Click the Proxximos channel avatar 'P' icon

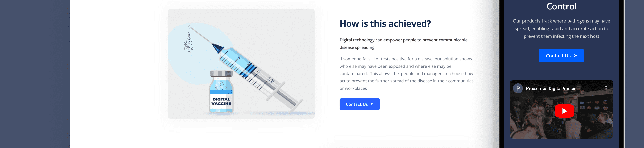point(518,88)
